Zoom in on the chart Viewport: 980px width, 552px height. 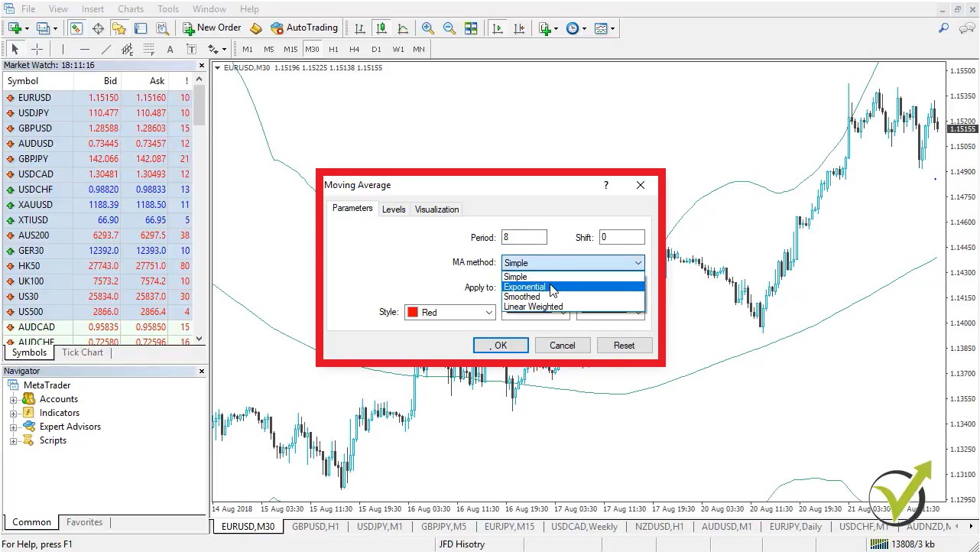[x=427, y=28]
